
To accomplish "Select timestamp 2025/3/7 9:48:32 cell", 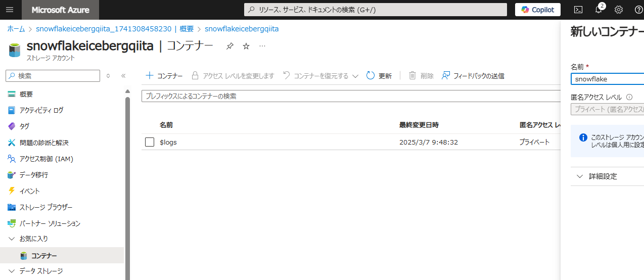I will pyautogui.click(x=429, y=143).
